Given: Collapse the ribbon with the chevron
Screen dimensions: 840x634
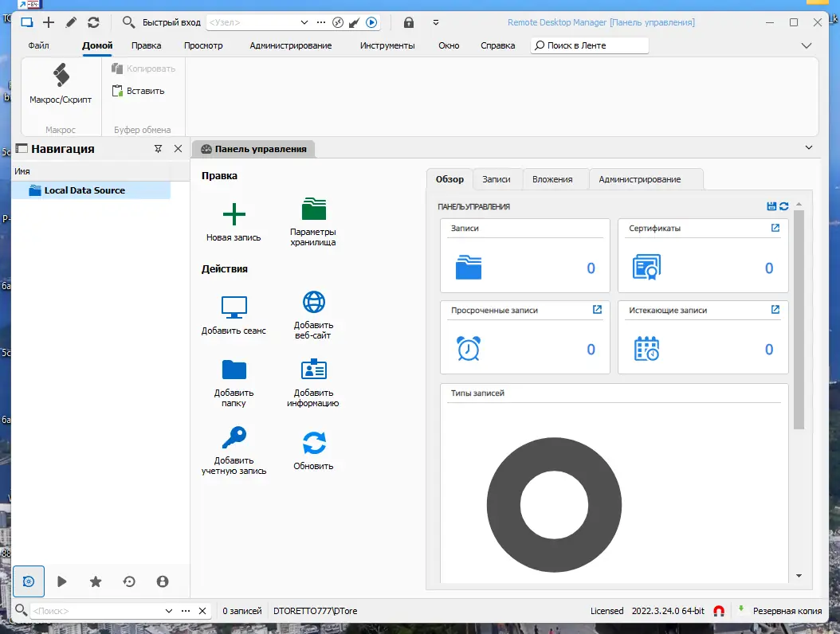Looking at the screenshot, I should [x=807, y=45].
